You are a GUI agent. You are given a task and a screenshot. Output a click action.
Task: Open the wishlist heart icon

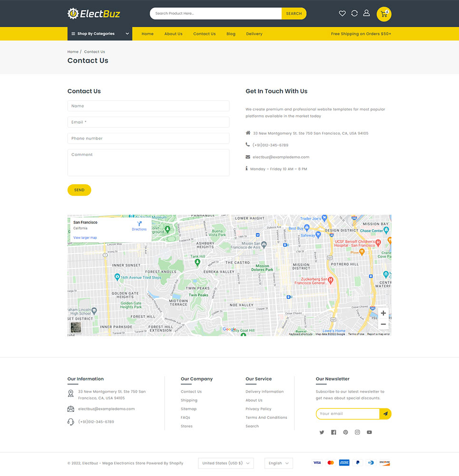pos(342,13)
